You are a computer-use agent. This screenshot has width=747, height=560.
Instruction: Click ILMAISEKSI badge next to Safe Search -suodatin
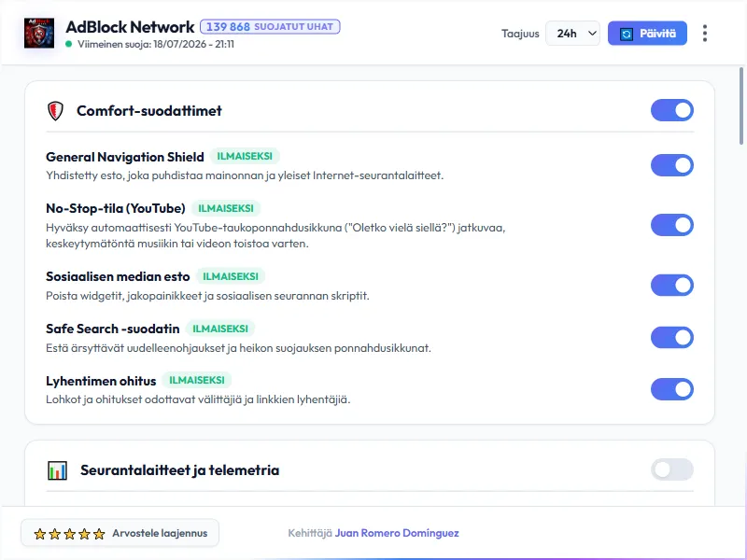coord(220,329)
